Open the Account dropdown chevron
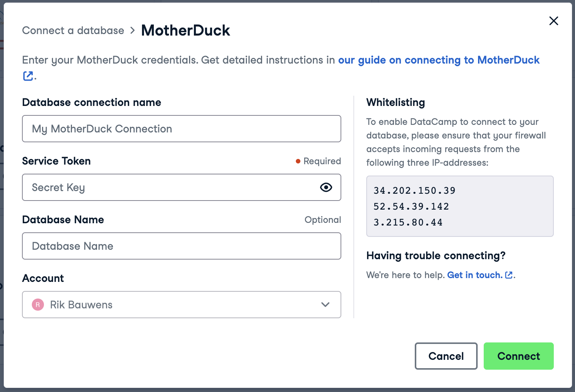Viewport: 575px width, 392px height. tap(325, 305)
